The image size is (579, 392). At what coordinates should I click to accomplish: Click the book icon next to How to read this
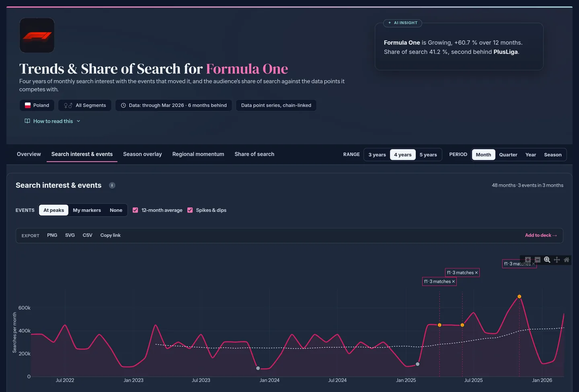(27, 121)
